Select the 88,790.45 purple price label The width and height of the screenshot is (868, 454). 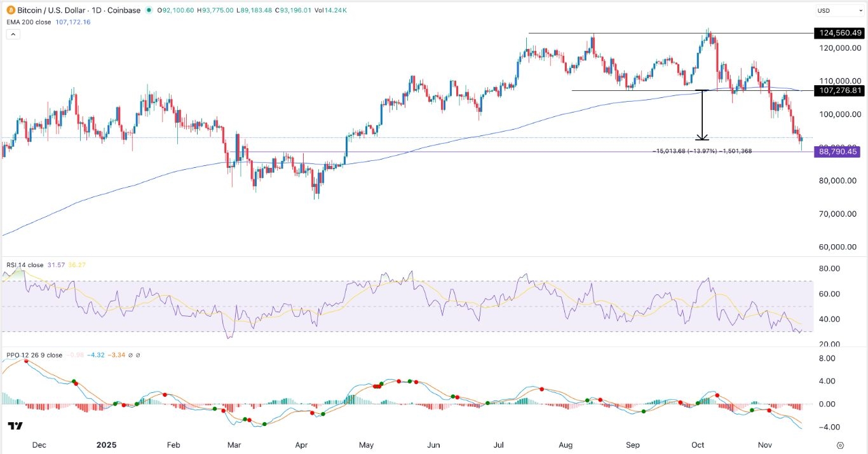coord(836,151)
